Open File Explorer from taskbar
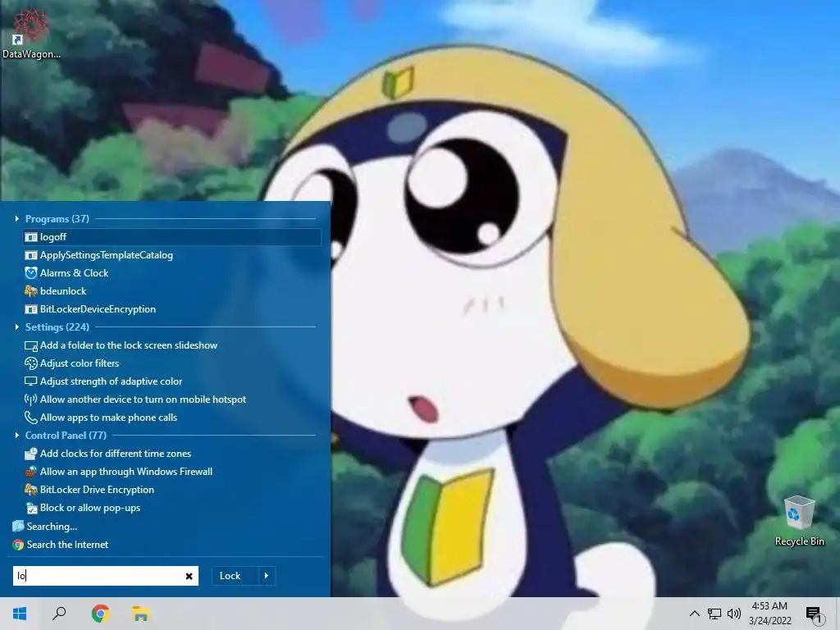Viewport: 840px width, 630px height. click(x=140, y=614)
